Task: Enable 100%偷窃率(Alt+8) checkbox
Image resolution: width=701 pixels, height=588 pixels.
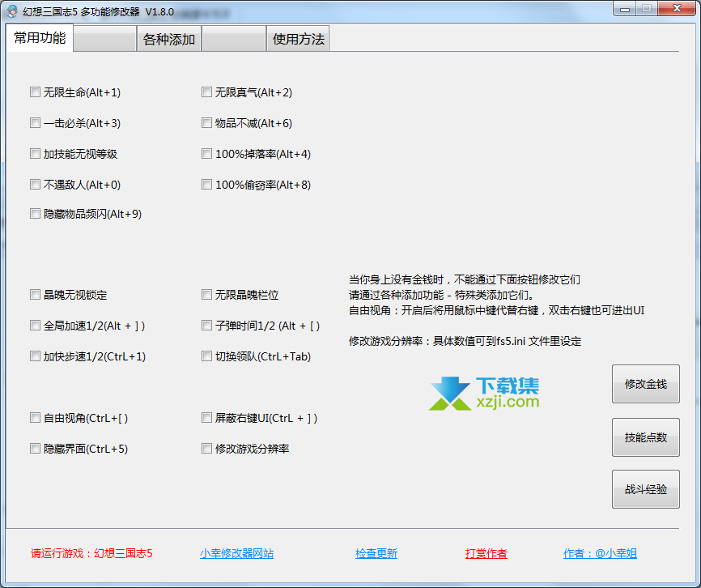Action: click(206, 185)
